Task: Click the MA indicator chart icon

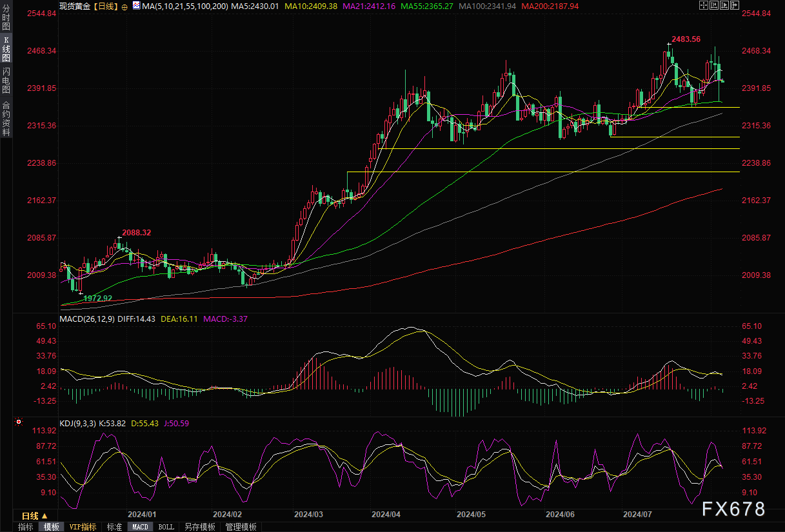Action: pyautogui.click(x=135, y=5)
